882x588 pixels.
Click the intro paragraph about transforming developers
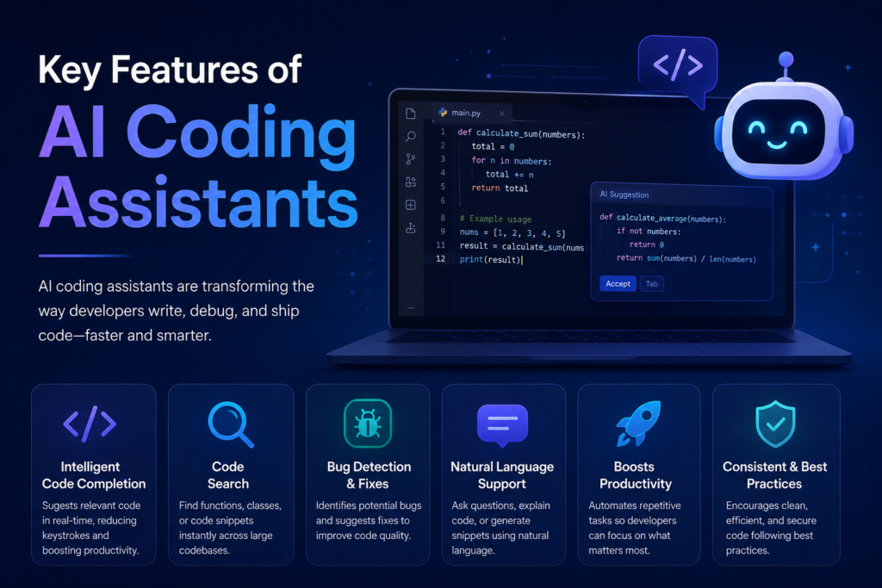(176, 311)
